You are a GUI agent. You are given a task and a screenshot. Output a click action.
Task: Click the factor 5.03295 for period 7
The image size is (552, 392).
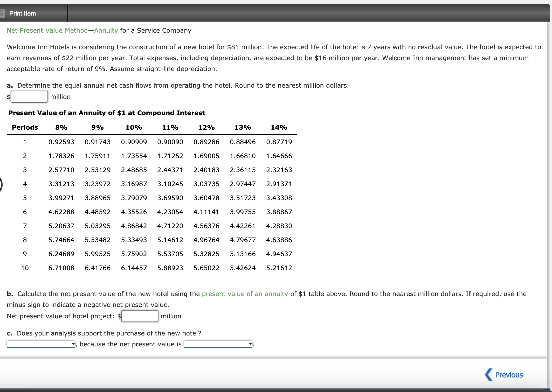click(x=98, y=226)
